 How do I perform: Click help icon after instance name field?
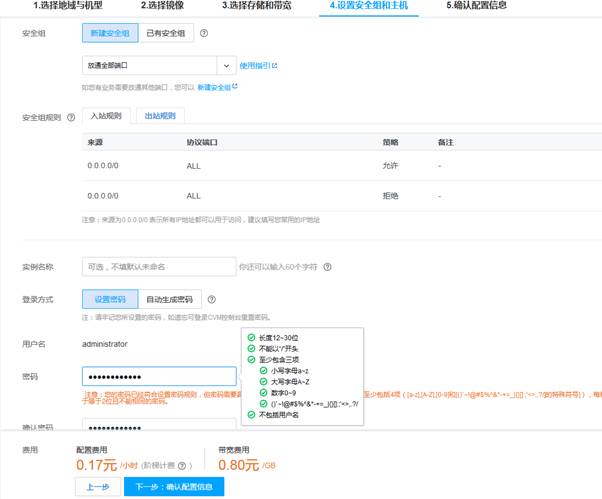pos(327,267)
